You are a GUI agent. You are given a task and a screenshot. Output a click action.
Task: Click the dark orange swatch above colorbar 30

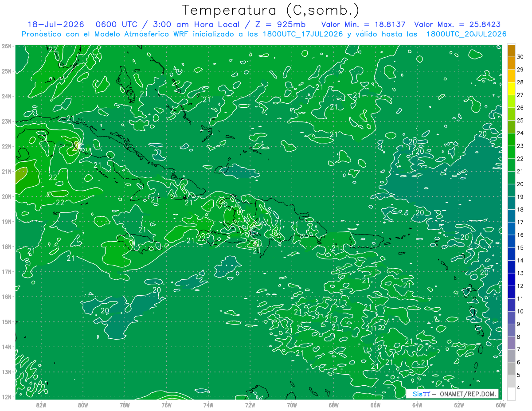coord(511,51)
